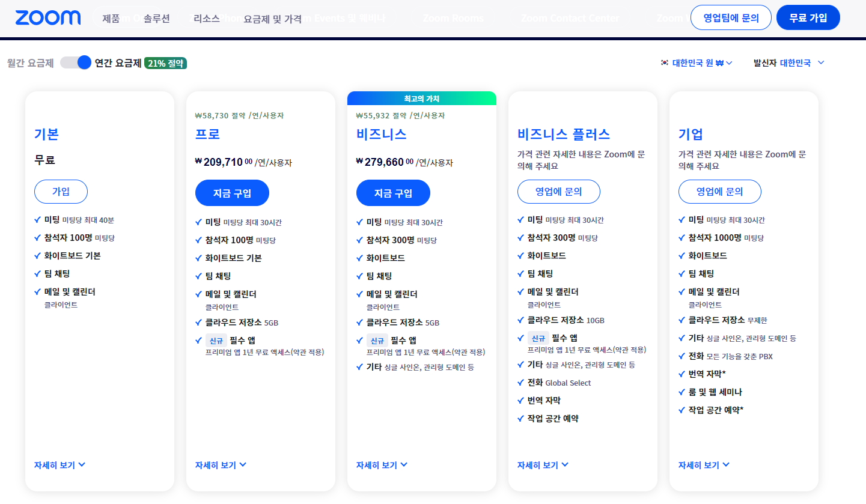Open 요금제 및 가격 menu
The image size is (866, 504).
click(x=272, y=19)
